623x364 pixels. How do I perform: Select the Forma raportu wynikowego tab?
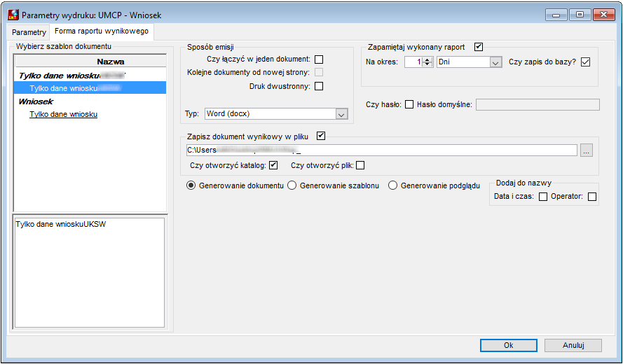click(102, 31)
